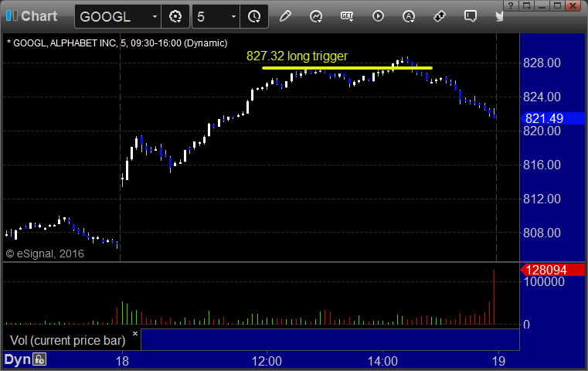Click the 128094 volume marker
588x371 pixels.
click(552, 270)
